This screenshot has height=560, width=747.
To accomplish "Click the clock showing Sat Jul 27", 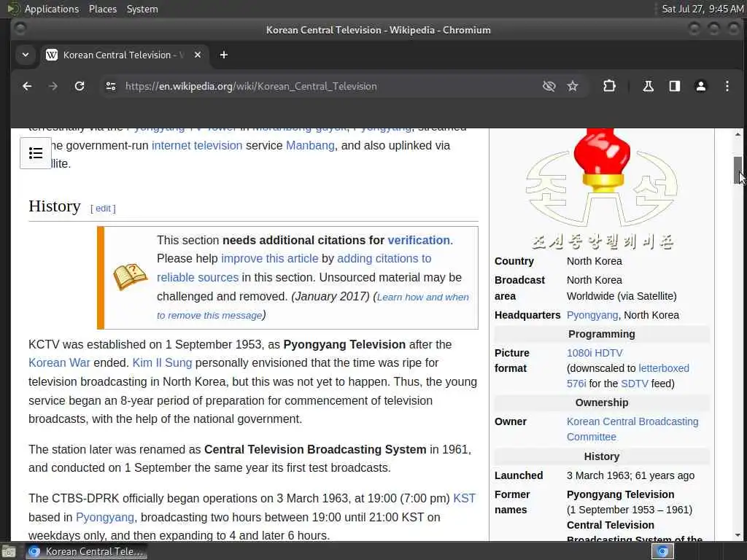I will 703,9.
